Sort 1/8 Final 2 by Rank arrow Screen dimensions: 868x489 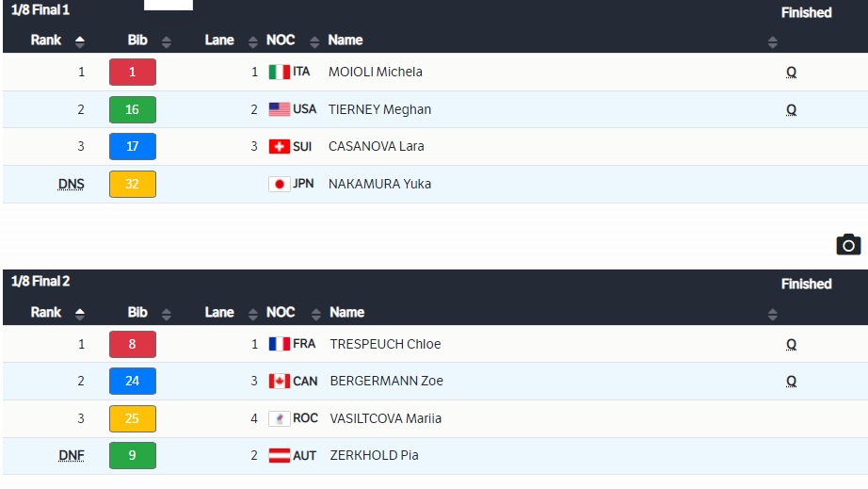point(80,314)
